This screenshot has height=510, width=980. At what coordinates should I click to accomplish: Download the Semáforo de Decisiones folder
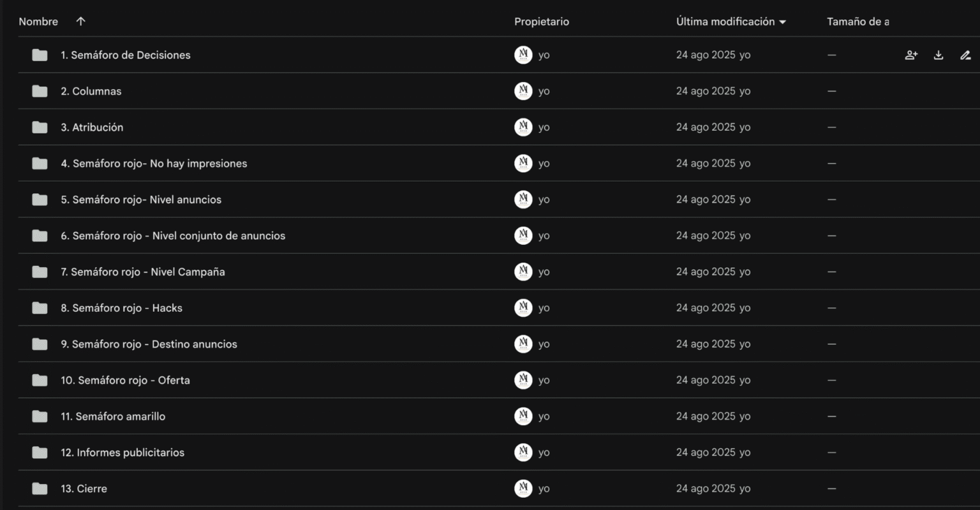click(939, 55)
